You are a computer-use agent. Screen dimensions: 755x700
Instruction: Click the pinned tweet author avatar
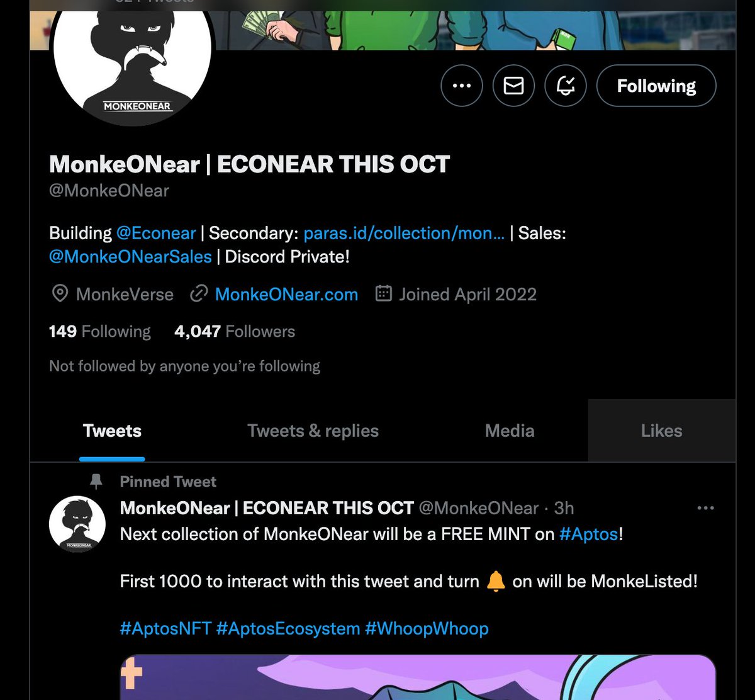coord(77,524)
